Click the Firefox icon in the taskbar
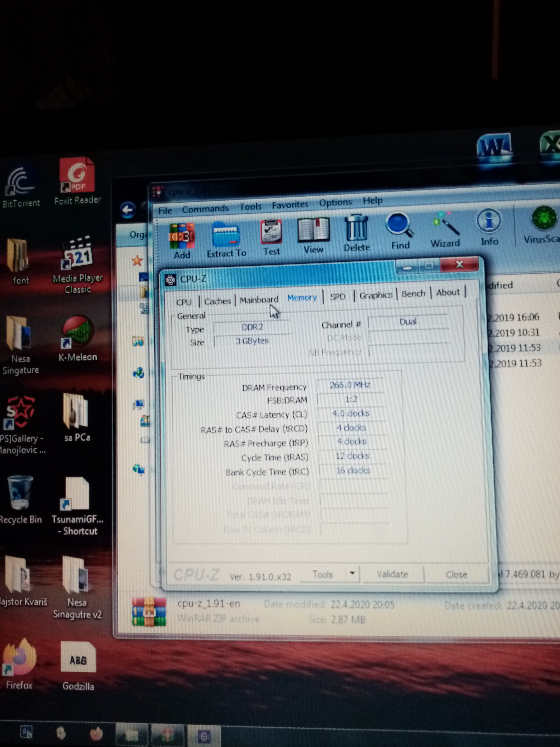 [x=96, y=734]
